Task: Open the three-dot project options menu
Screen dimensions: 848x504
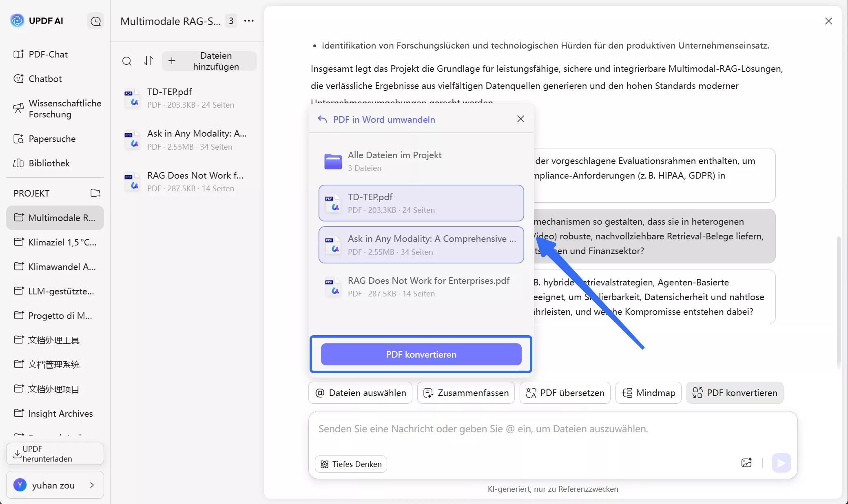Action: (249, 21)
